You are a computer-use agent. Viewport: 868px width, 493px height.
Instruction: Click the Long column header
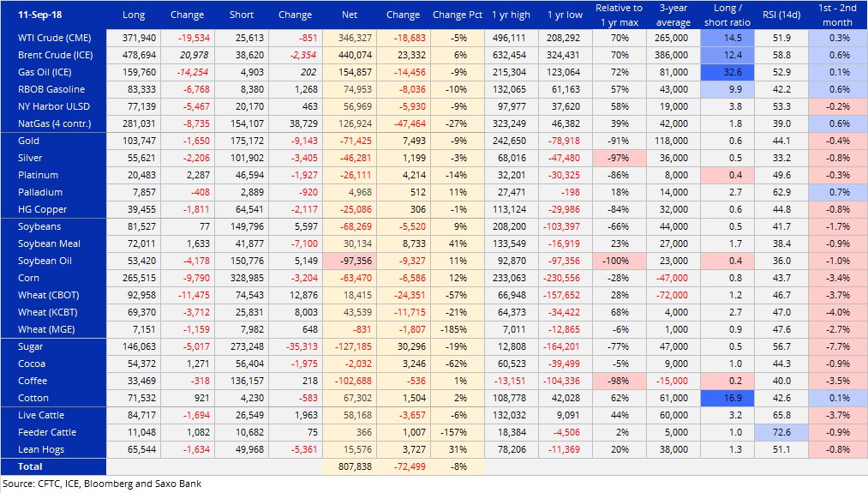(x=134, y=15)
